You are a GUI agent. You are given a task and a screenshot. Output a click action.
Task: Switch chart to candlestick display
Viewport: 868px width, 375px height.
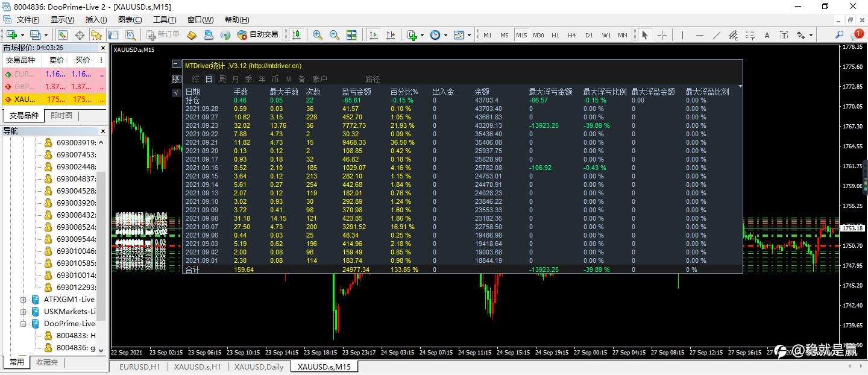pos(296,35)
